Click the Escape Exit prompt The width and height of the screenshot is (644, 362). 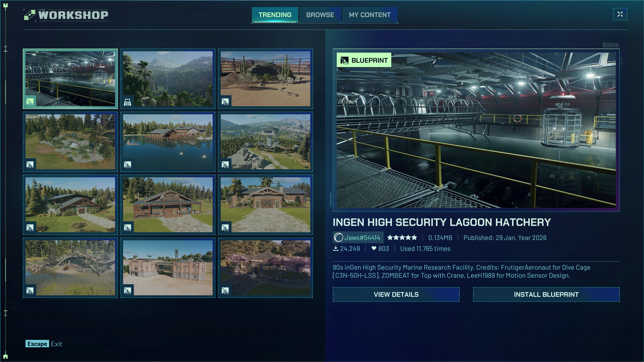click(44, 344)
